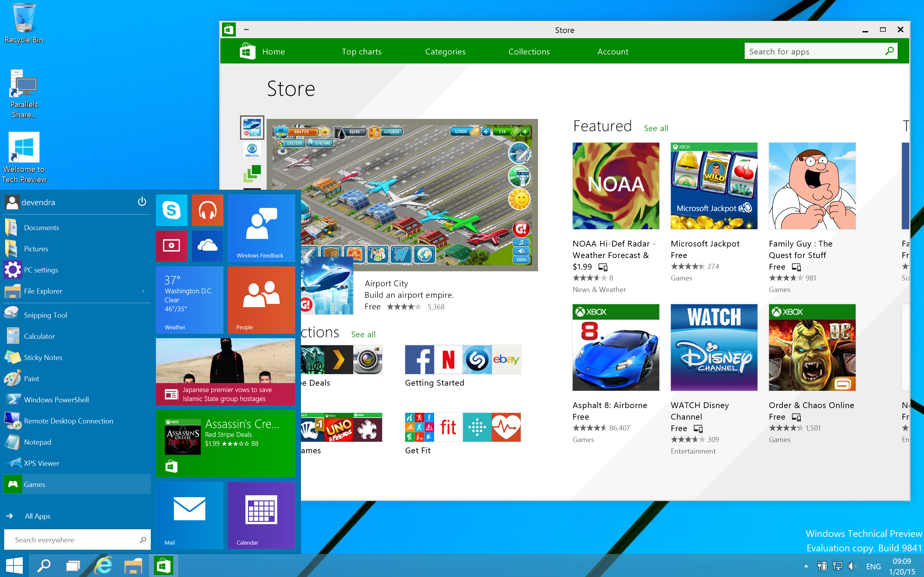Click the Top charts navigation tab
The height and width of the screenshot is (577, 924).
(x=361, y=51)
